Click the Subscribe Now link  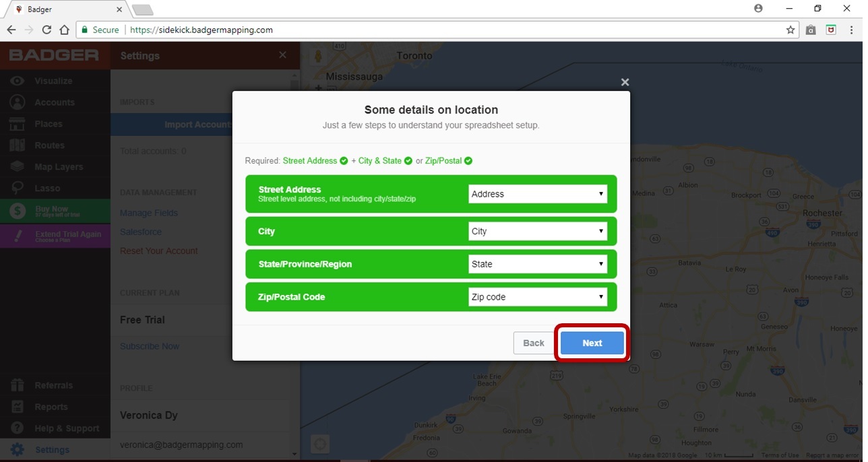150,346
